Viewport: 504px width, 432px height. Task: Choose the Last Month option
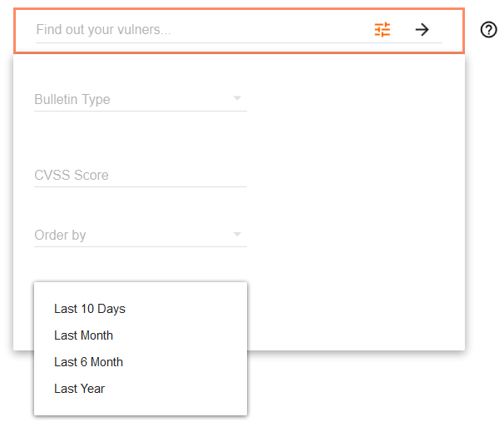[84, 335]
